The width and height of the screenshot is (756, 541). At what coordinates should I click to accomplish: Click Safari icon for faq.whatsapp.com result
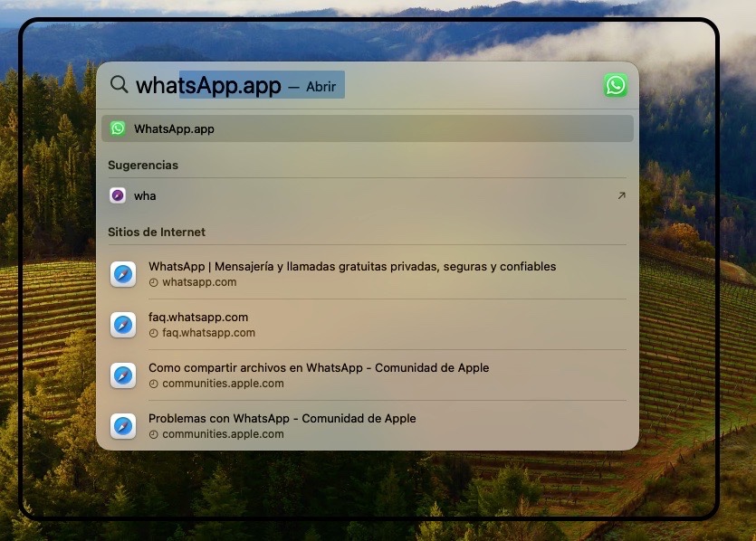[123, 325]
